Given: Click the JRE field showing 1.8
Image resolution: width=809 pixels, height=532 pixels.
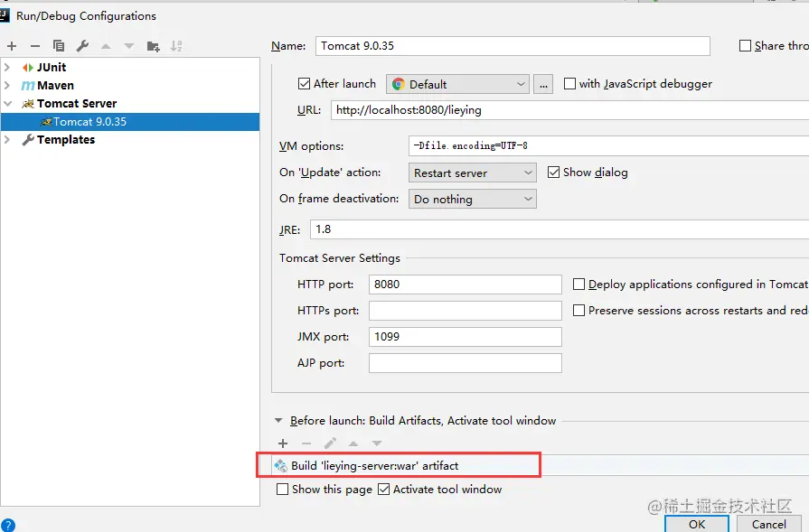Looking at the screenshot, I should (560, 229).
